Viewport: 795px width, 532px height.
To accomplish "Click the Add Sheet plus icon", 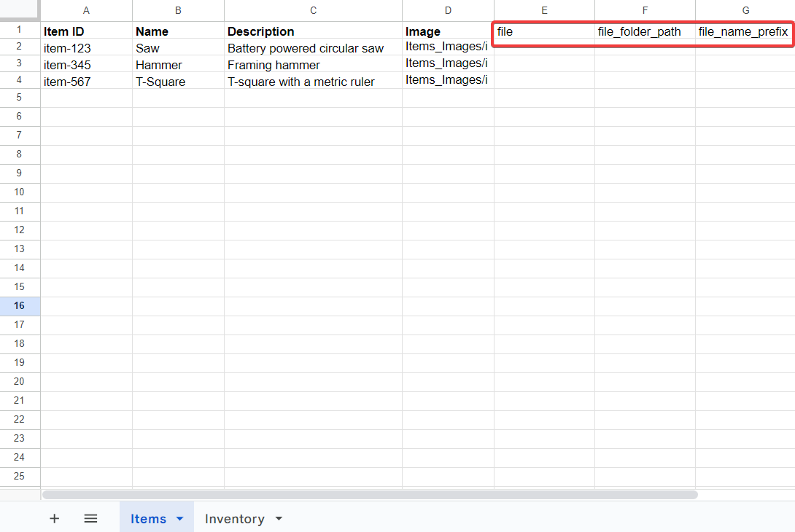I will click(55, 518).
